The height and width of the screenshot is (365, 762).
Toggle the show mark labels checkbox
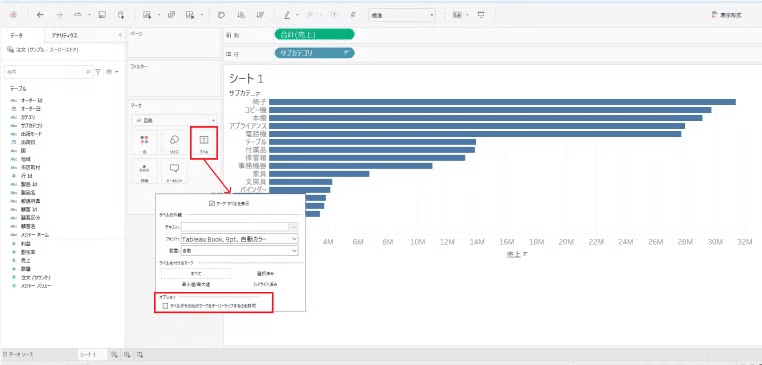[x=211, y=204]
